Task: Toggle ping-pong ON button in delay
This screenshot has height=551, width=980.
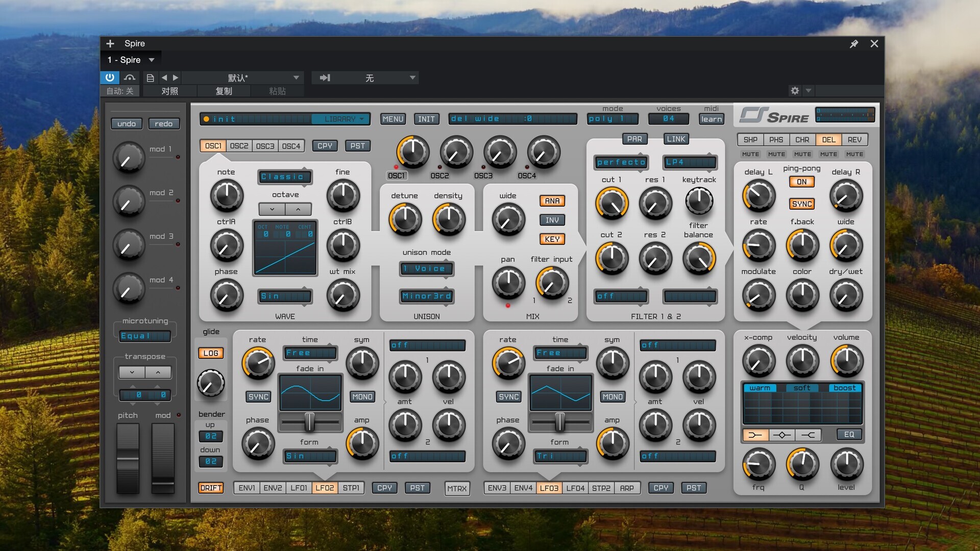Action: tap(802, 182)
